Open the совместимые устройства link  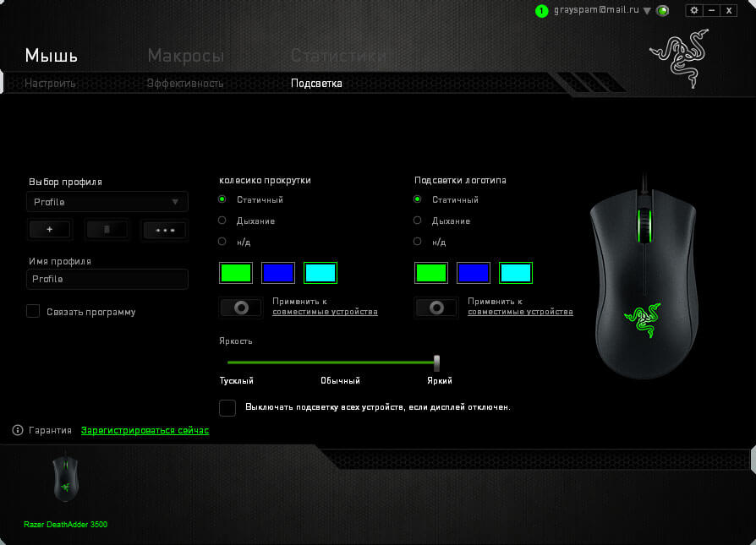pyautogui.click(x=324, y=311)
